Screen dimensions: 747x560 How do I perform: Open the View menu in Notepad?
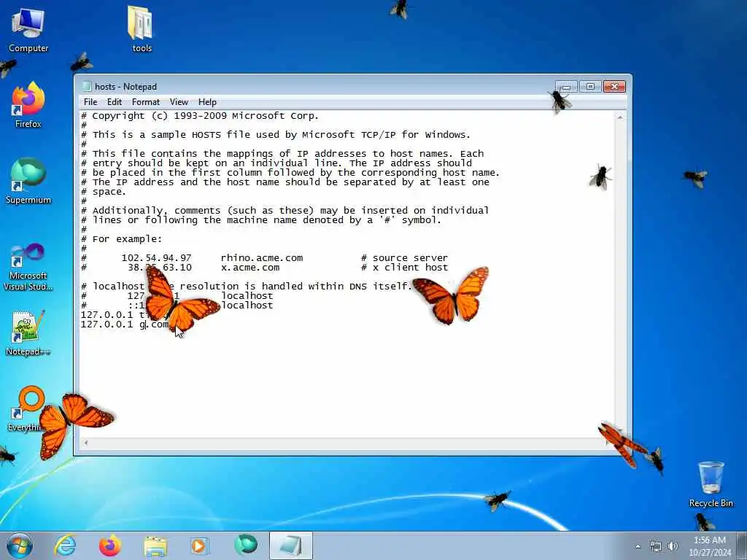179,102
